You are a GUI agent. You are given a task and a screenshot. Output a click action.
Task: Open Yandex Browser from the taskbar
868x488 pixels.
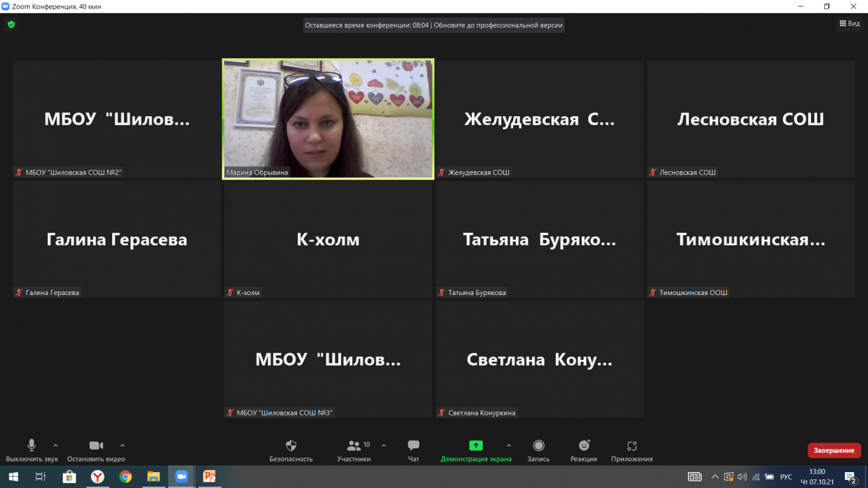(97, 477)
